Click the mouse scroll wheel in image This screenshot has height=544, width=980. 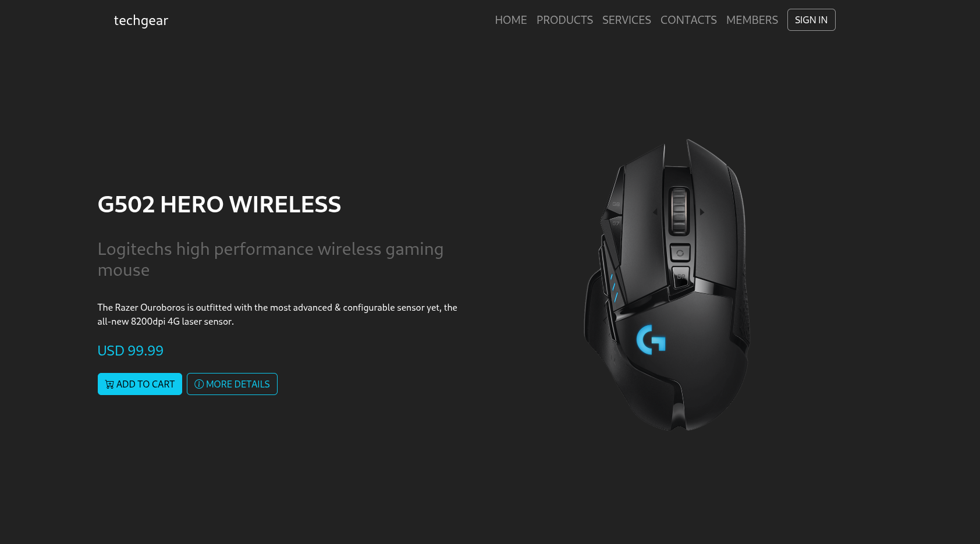click(x=679, y=209)
